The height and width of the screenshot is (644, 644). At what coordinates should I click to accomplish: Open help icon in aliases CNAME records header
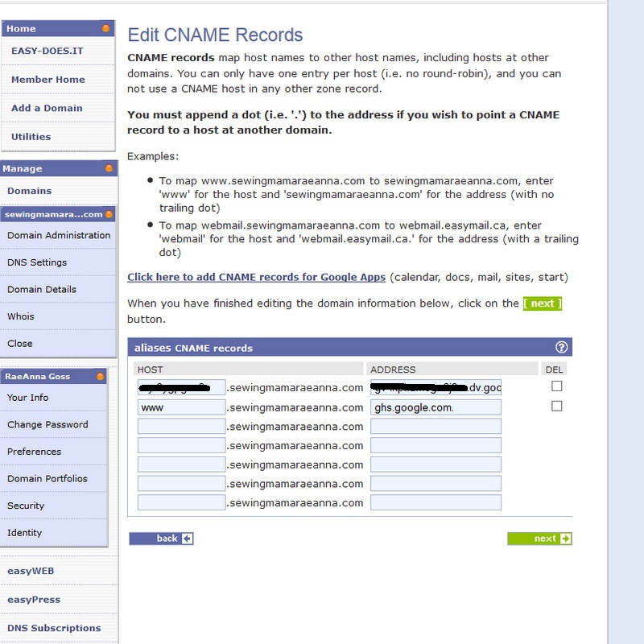pos(561,348)
